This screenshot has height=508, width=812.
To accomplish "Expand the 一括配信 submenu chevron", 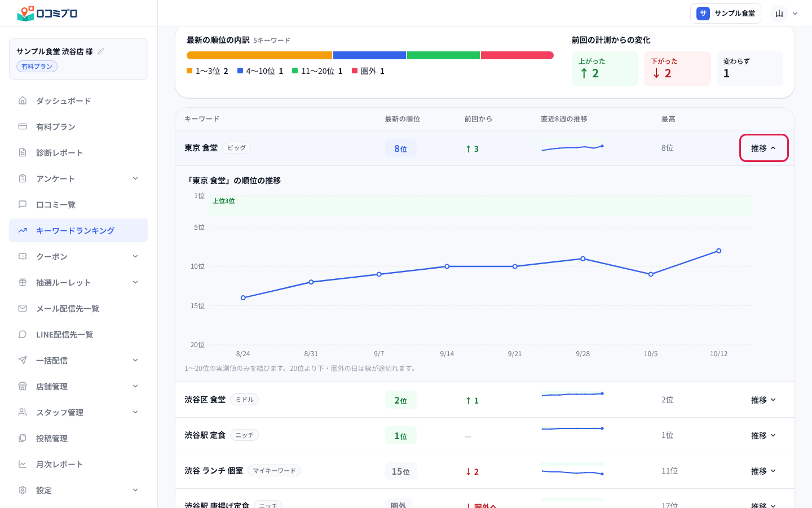I will click(135, 360).
